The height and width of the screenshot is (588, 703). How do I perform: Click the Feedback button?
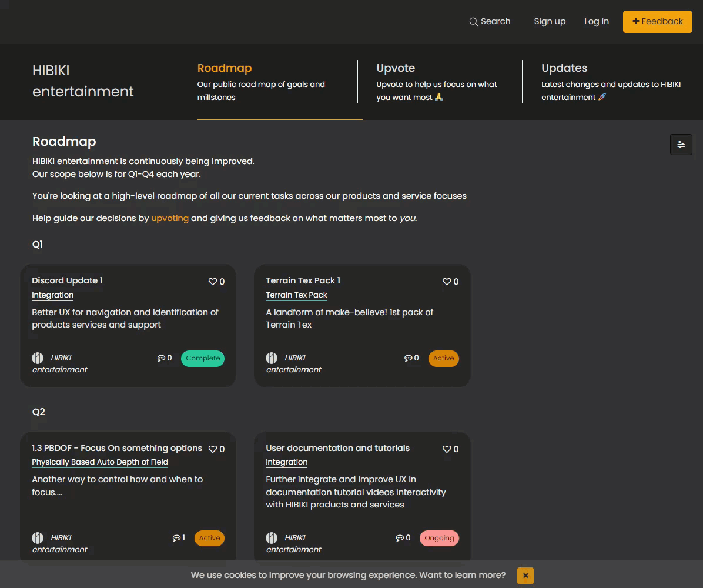click(657, 22)
